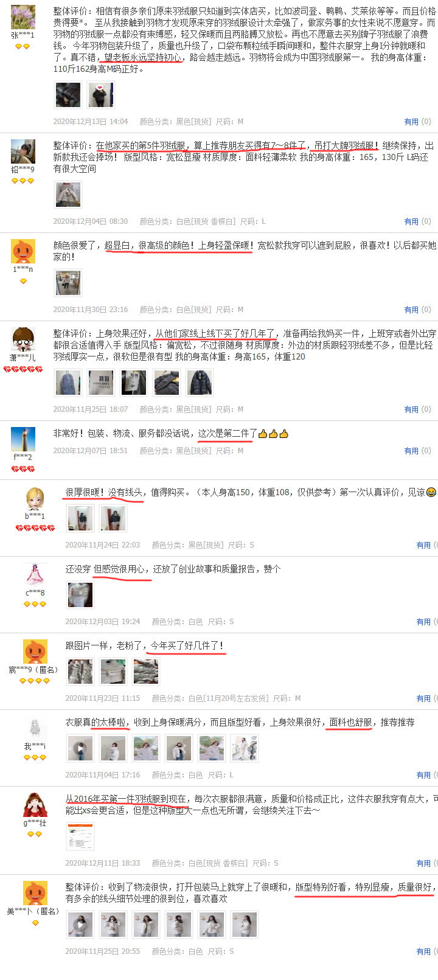Mark 2020年12月04日 08:30 review as 有用
The height and width of the screenshot is (980, 438).
[x=411, y=221]
